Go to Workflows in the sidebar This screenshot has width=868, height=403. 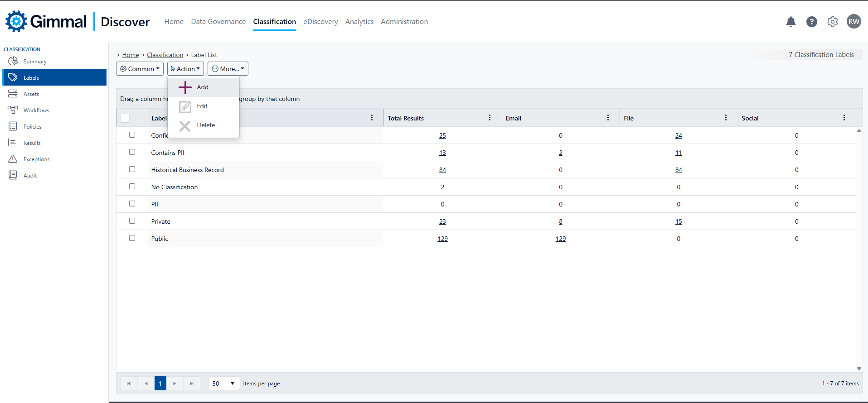pos(36,110)
